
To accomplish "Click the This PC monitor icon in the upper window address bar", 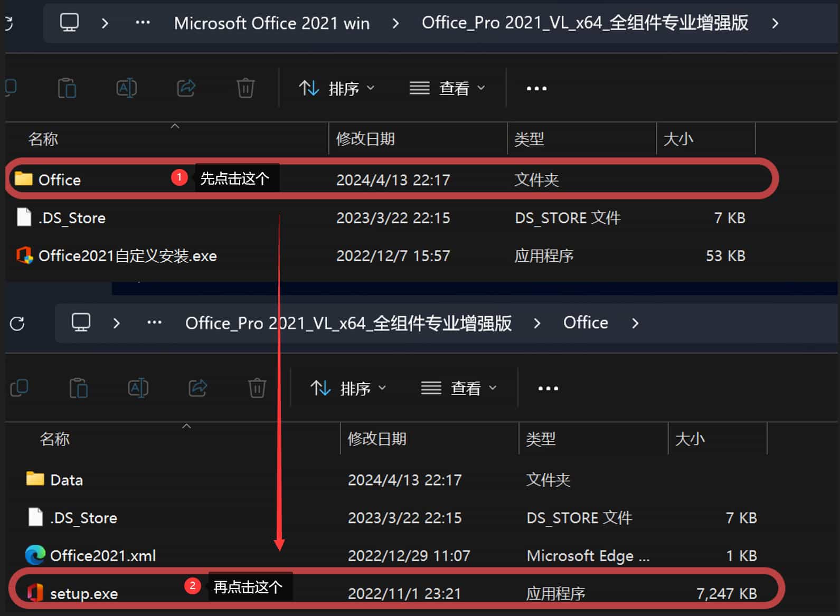I will tap(69, 23).
